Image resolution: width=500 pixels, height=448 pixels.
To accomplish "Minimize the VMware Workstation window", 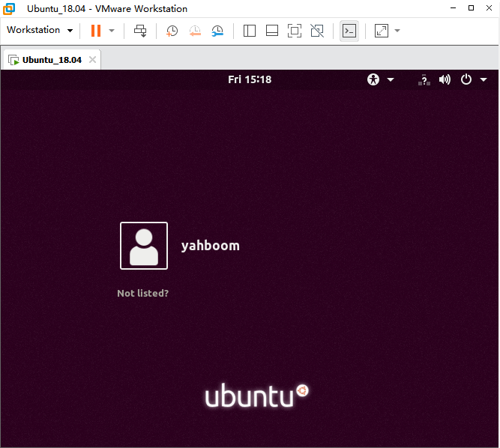I will coord(453,8).
